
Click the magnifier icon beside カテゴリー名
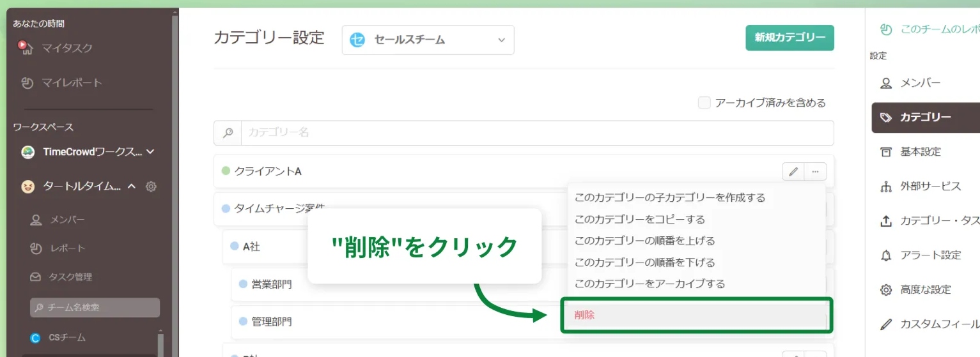(x=228, y=133)
